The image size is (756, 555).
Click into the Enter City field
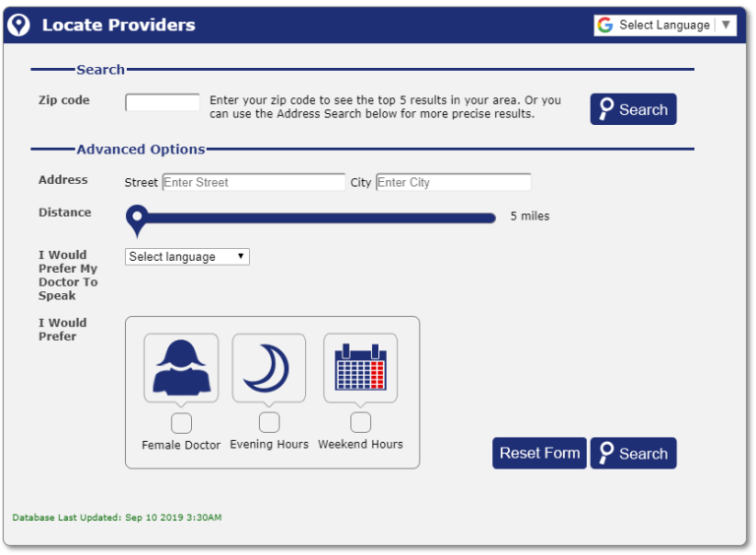pyautogui.click(x=453, y=183)
